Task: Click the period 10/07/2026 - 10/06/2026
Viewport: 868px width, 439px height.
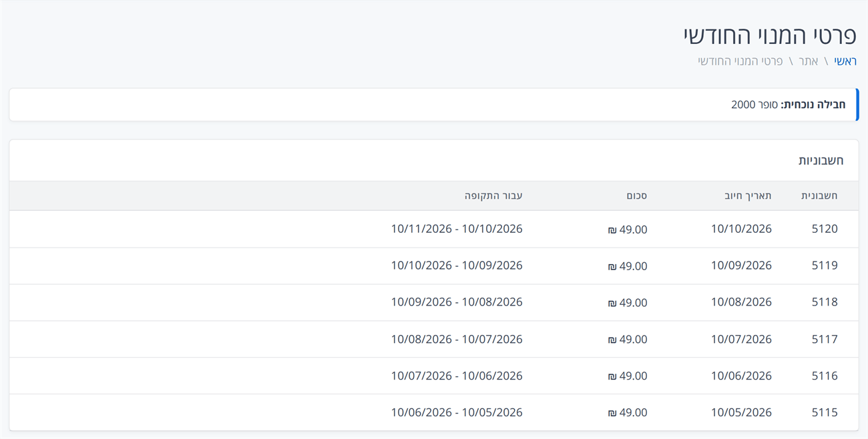Action: coord(457,376)
